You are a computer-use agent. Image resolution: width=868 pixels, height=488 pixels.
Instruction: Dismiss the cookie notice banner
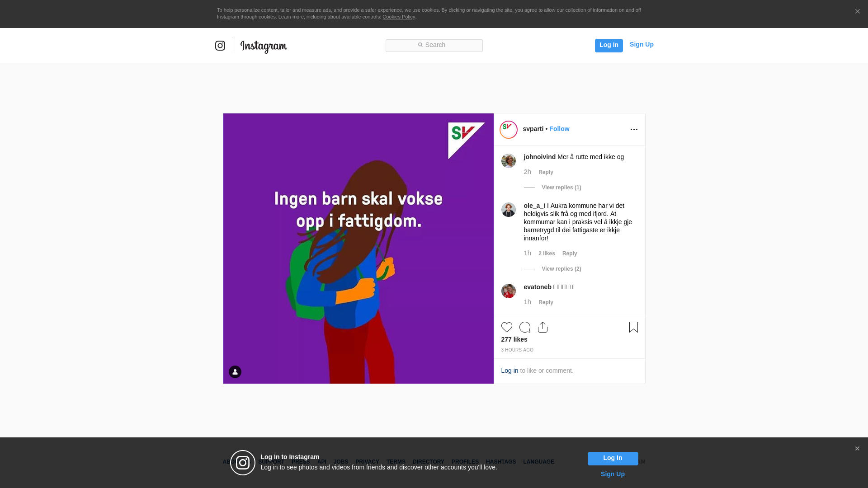[x=857, y=12]
